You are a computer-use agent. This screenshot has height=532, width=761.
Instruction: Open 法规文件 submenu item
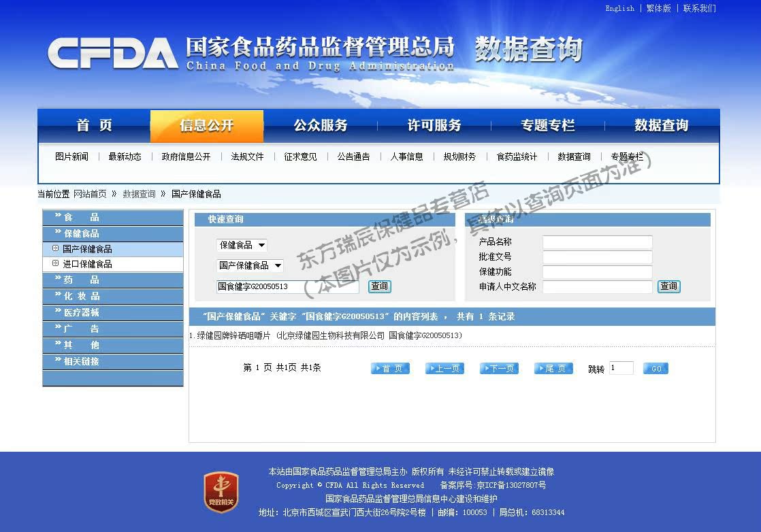coord(248,156)
